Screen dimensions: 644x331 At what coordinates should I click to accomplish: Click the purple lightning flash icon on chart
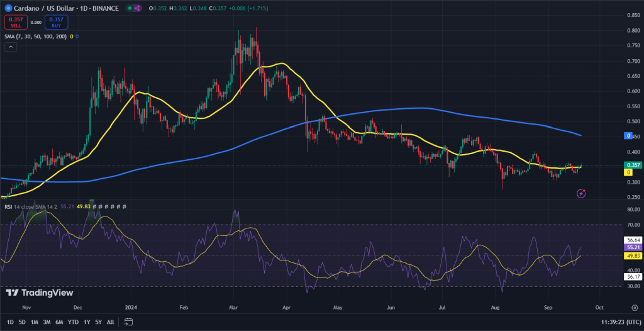(x=581, y=193)
